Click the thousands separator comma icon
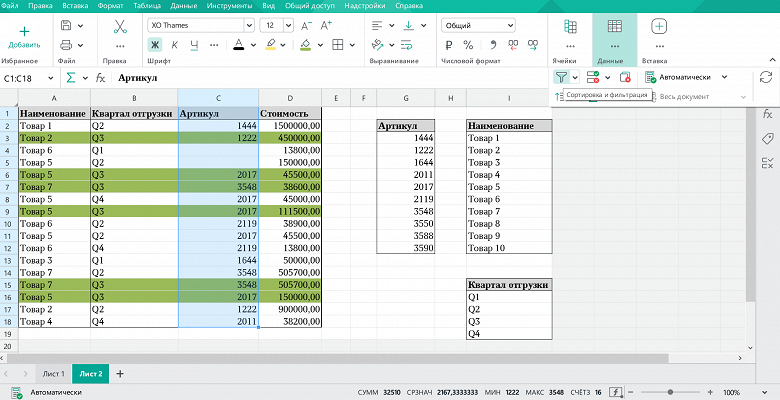Image resolution: width=780 pixels, height=400 pixels. coord(493,45)
